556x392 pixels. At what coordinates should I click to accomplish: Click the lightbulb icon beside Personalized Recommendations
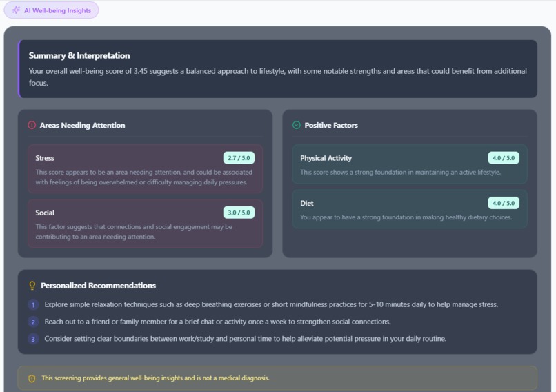tap(32, 286)
